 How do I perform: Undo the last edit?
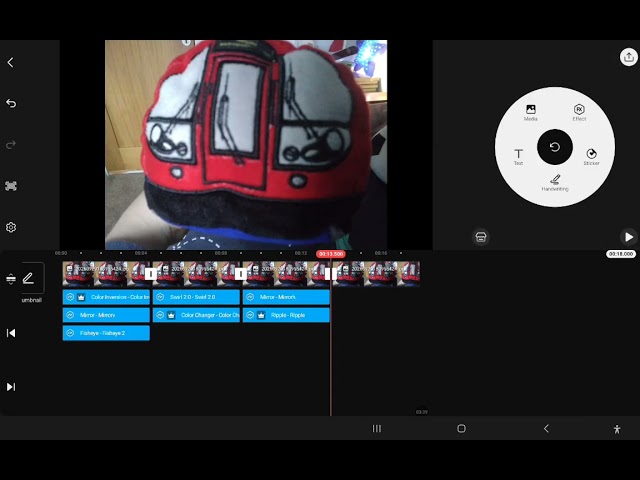point(11,103)
